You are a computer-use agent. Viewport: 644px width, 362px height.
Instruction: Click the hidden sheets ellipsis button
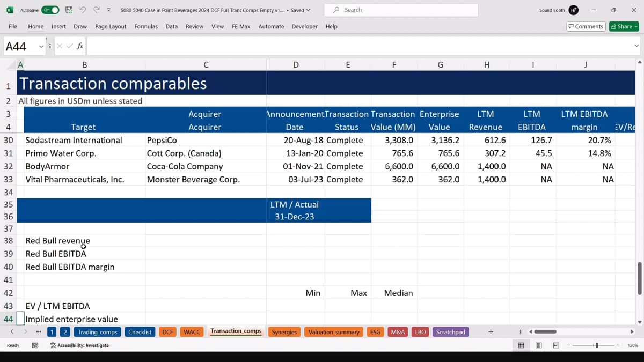coord(39,332)
